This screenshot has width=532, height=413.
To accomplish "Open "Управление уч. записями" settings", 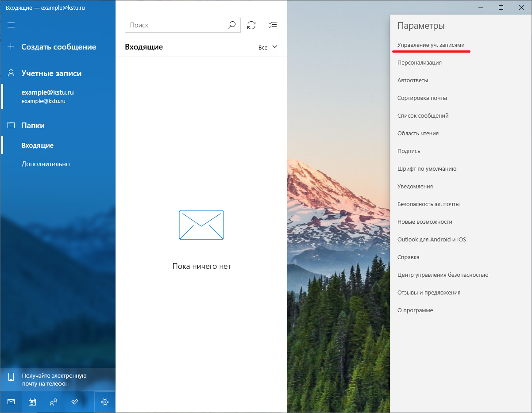I will (431, 45).
